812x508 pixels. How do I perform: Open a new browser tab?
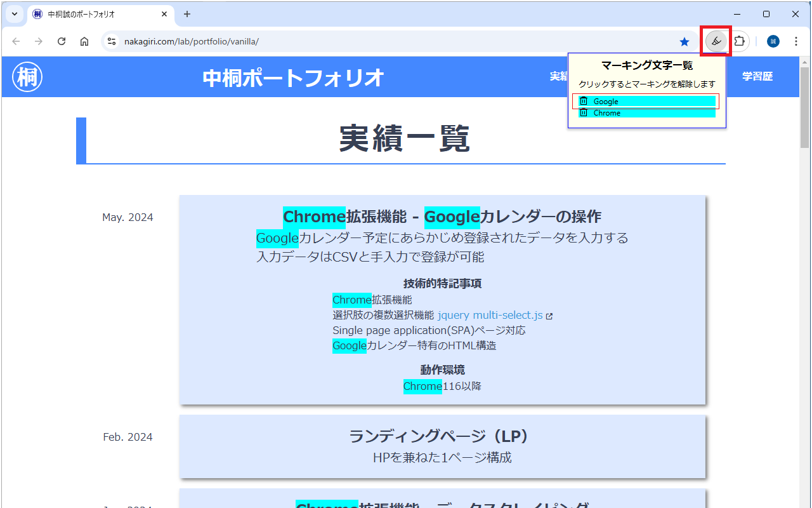coord(187,14)
